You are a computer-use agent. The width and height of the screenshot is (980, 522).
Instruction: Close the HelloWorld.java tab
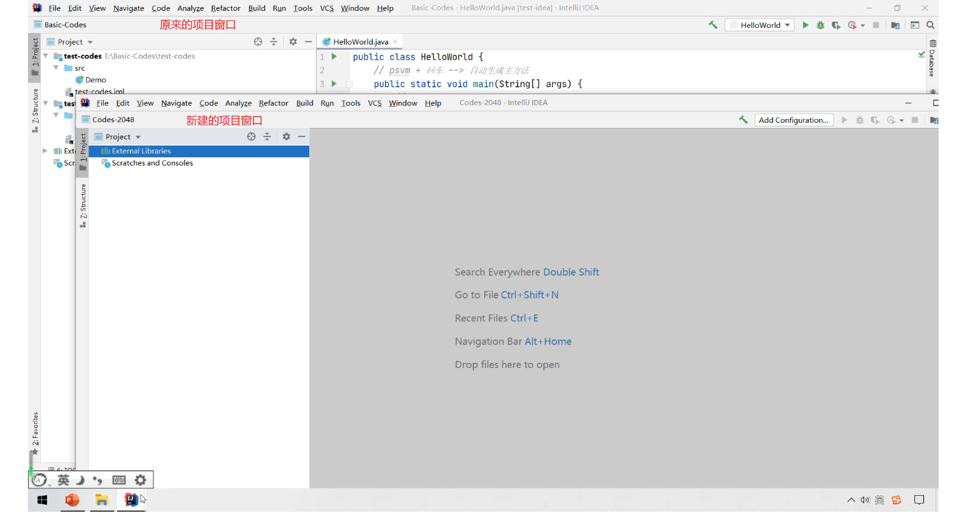point(395,42)
